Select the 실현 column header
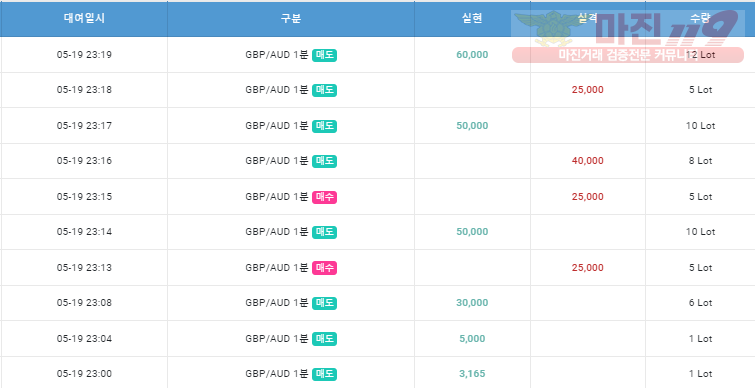This screenshot has width=755, height=388. click(472, 19)
